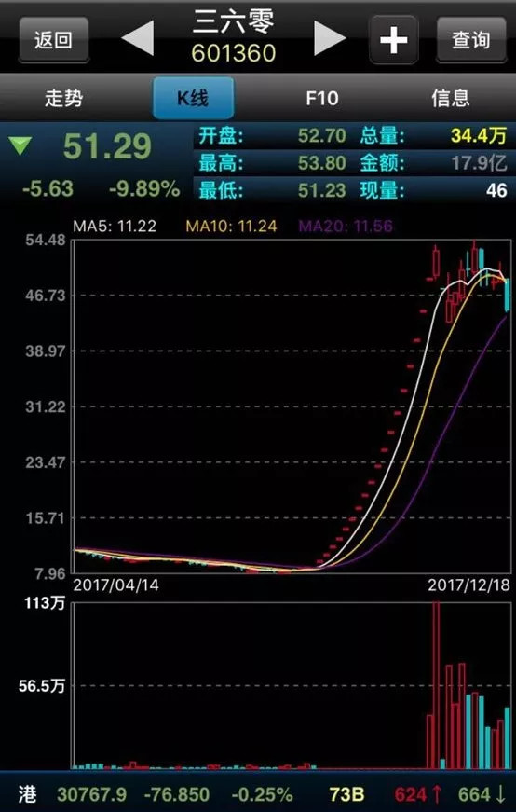516x812 pixels.
Task: Tap the 开盘 value 52.70
Action: point(322,136)
